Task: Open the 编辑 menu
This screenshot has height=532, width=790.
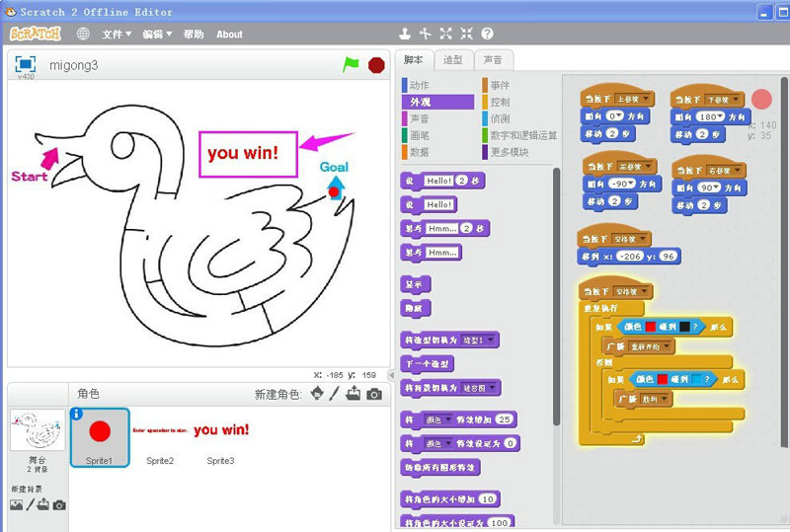Action: click(x=157, y=35)
